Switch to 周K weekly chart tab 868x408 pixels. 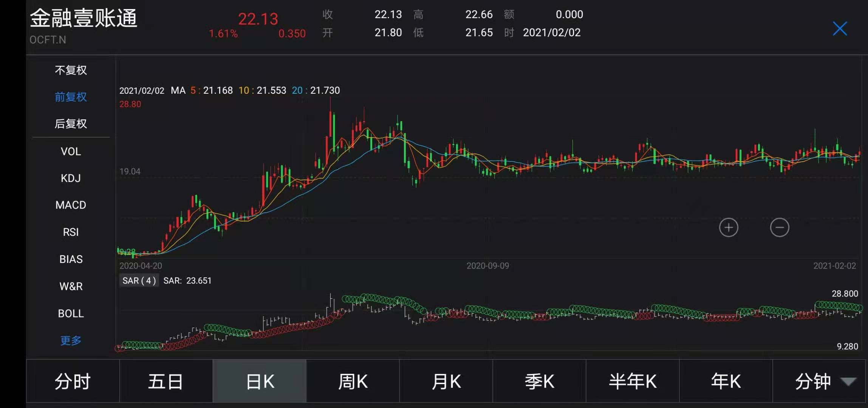(353, 382)
